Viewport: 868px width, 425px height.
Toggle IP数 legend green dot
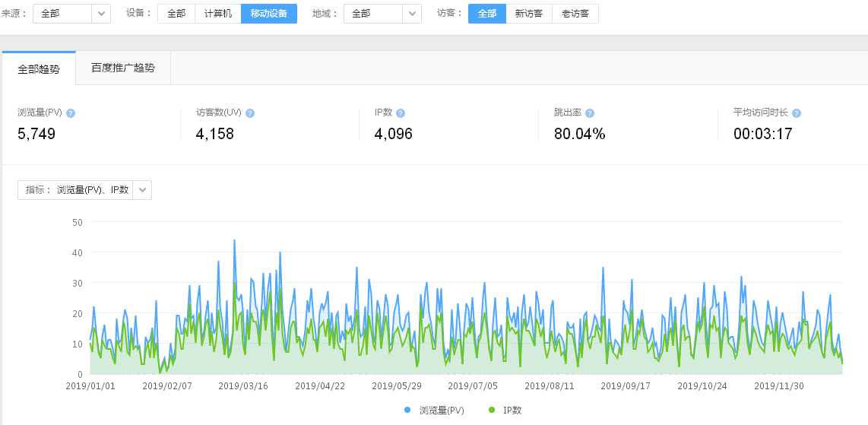point(492,410)
